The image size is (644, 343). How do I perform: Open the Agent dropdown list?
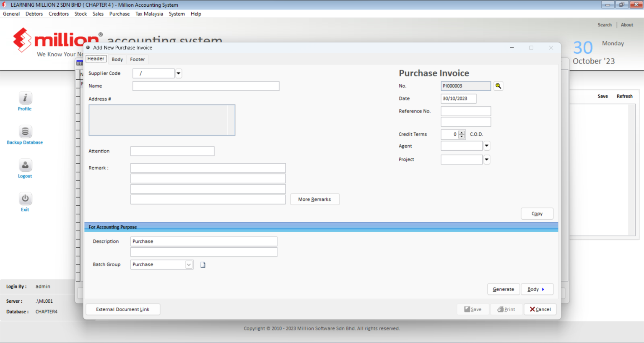point(486,145)
